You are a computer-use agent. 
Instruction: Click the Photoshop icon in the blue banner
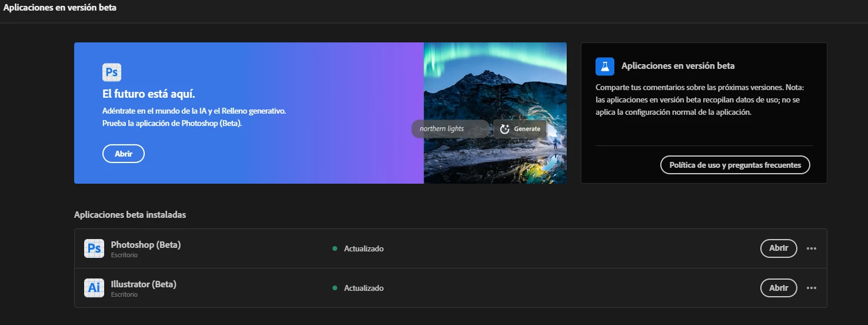click(x=112, y=72)
